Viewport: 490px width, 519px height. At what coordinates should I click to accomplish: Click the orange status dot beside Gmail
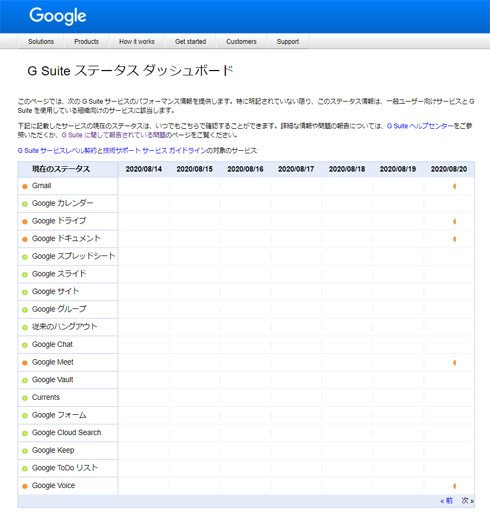[25, 186]
